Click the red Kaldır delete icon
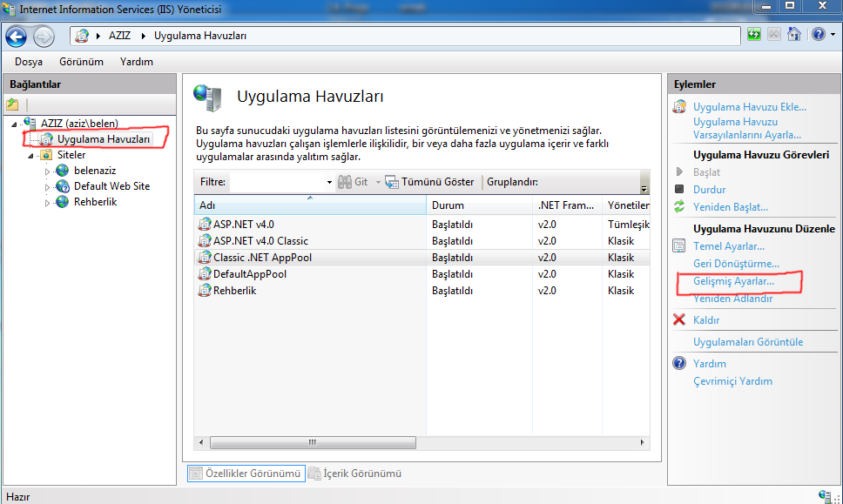This screenshot has width=843, height=504. (679, 320)
